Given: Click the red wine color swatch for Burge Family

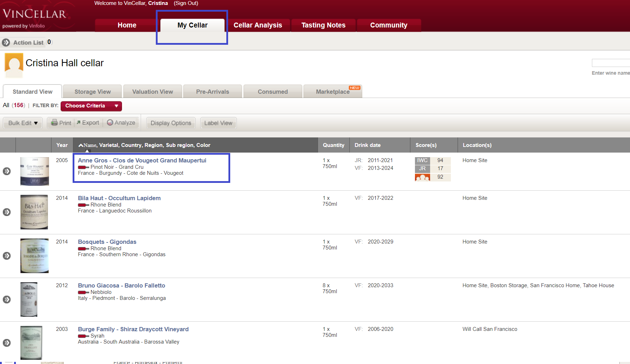Looking at the screenshot, I should [x=84, y=336].
